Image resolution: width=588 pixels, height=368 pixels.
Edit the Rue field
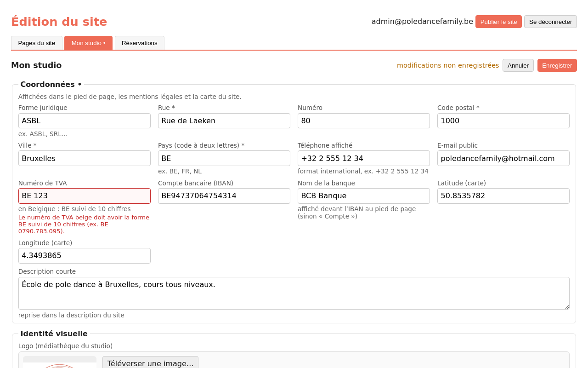[x=224, y=121]
